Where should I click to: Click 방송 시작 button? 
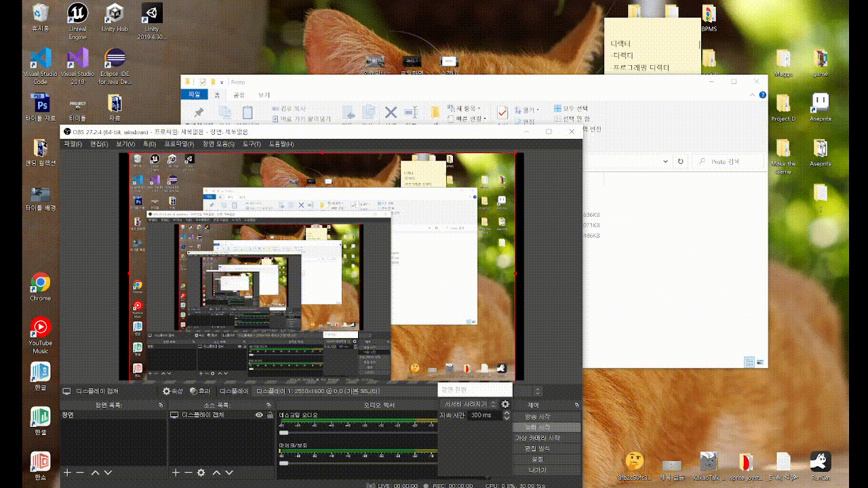click(547, 417)
